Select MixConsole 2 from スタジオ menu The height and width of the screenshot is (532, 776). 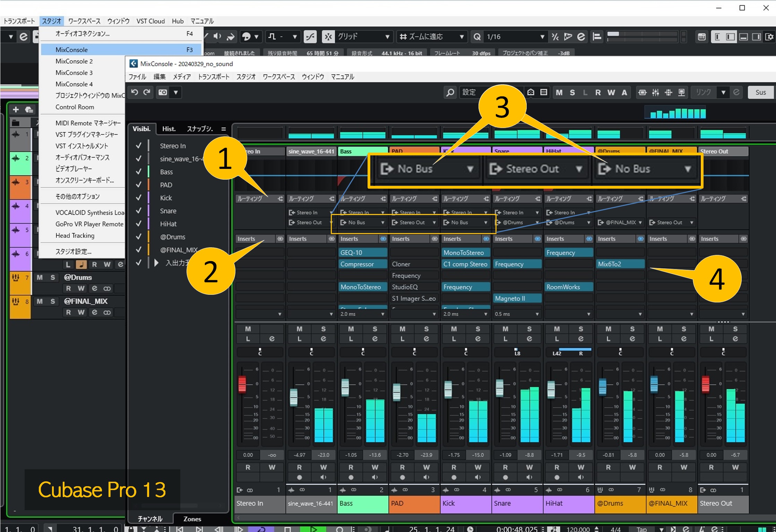[x=74, y=61]
